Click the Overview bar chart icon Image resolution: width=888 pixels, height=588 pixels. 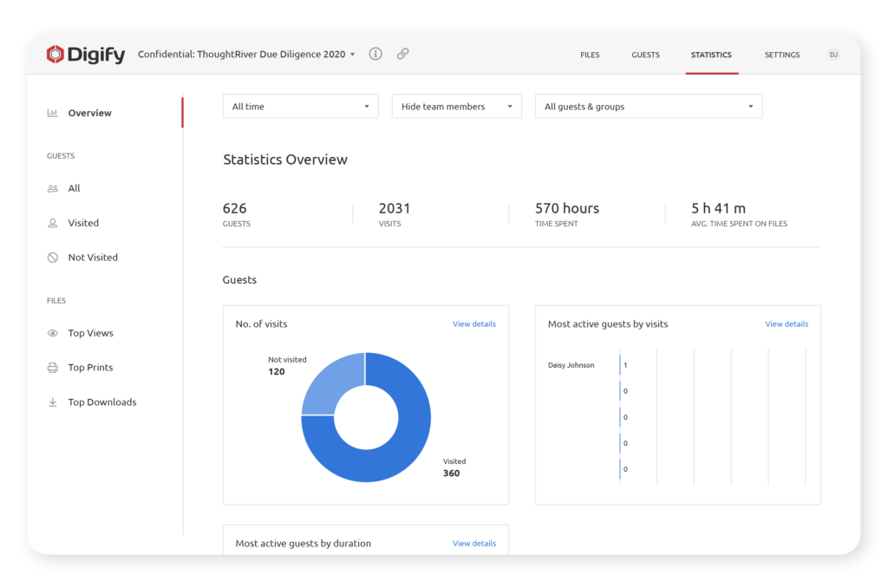53,113
